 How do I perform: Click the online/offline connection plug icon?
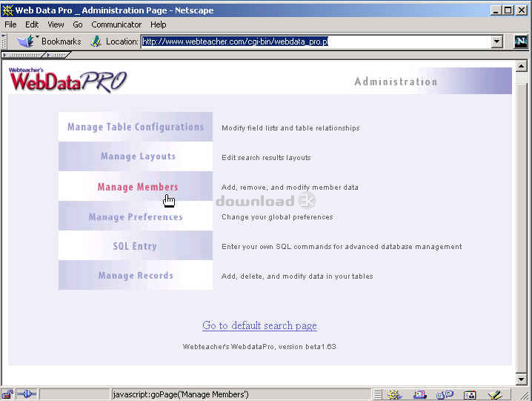coord(26,394)
